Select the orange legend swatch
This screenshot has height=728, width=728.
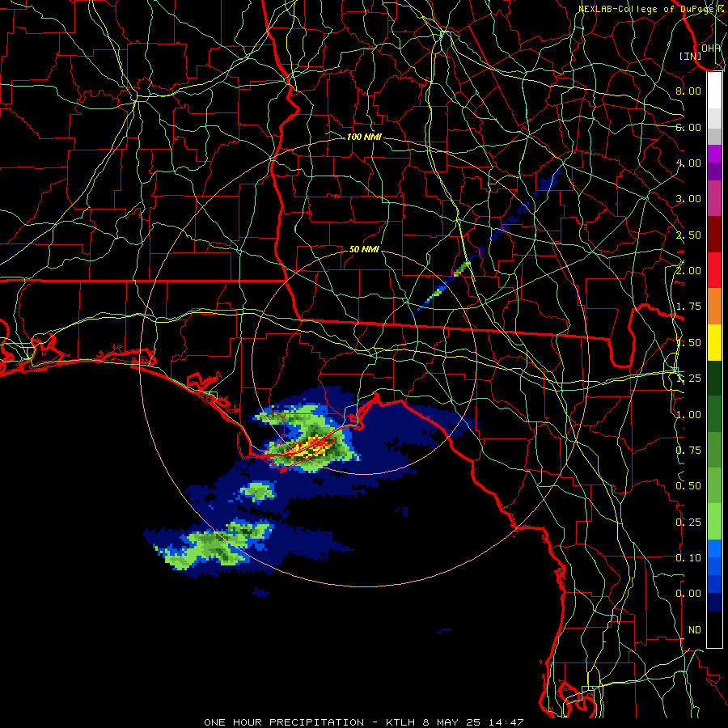pyautogui.click(x=714, y=307)
